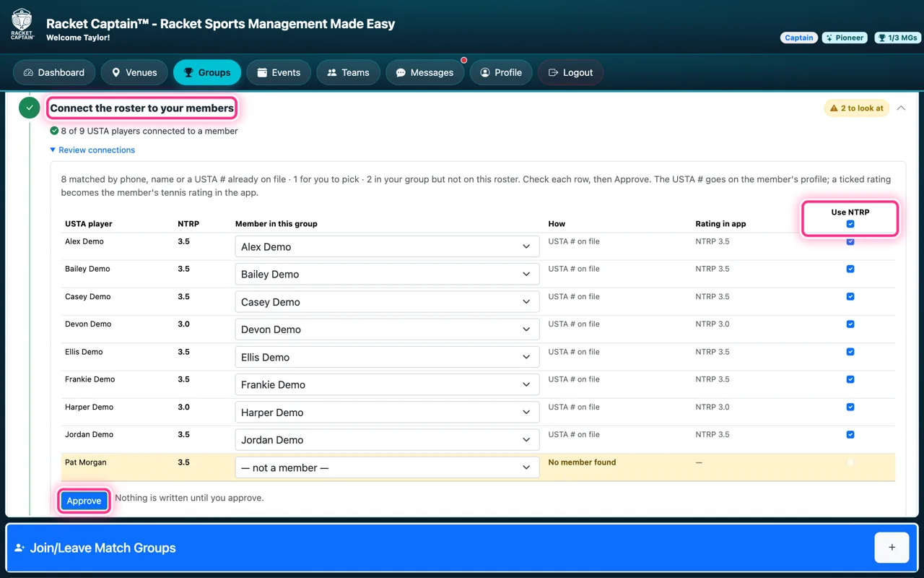Uncheck Use NTRP for Bailey Demo
The image size is (924, 578).
pos(850,269)
